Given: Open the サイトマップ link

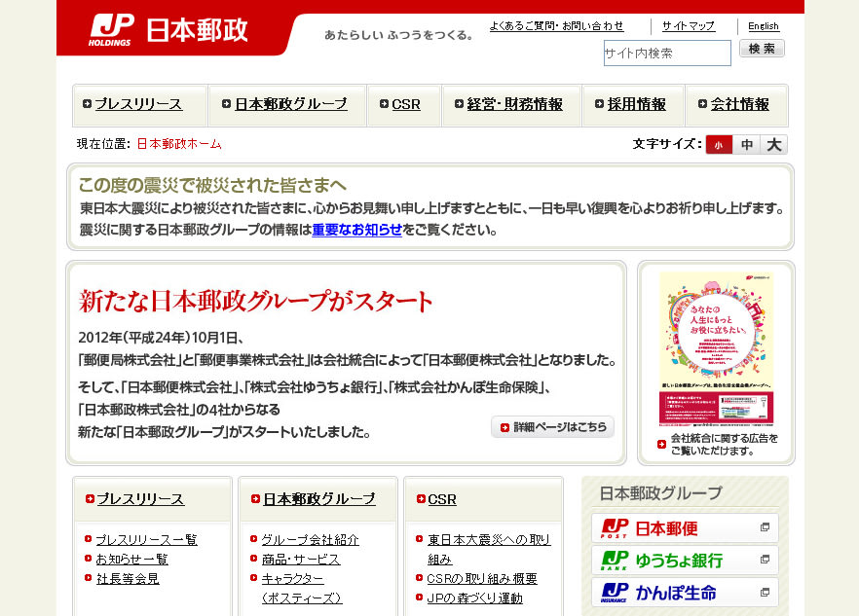Looking at the screenshot, I should click(688, 25).
